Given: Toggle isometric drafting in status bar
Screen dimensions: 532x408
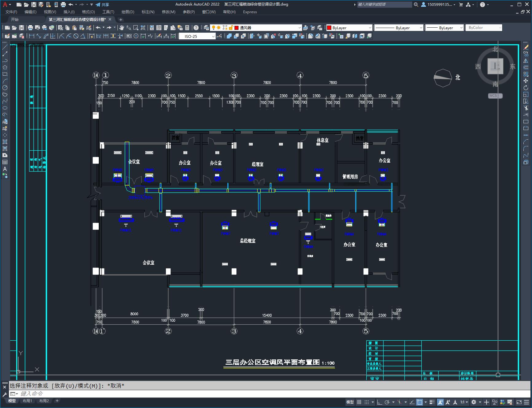Looking at the screenshot, I should [399, 402].
